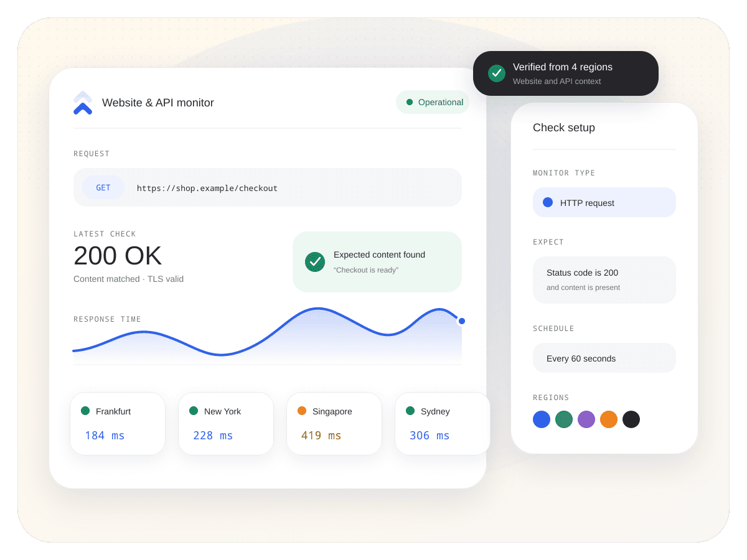Open the Status code is 200 expectation
747x560 pixels.
coord(604,280)
